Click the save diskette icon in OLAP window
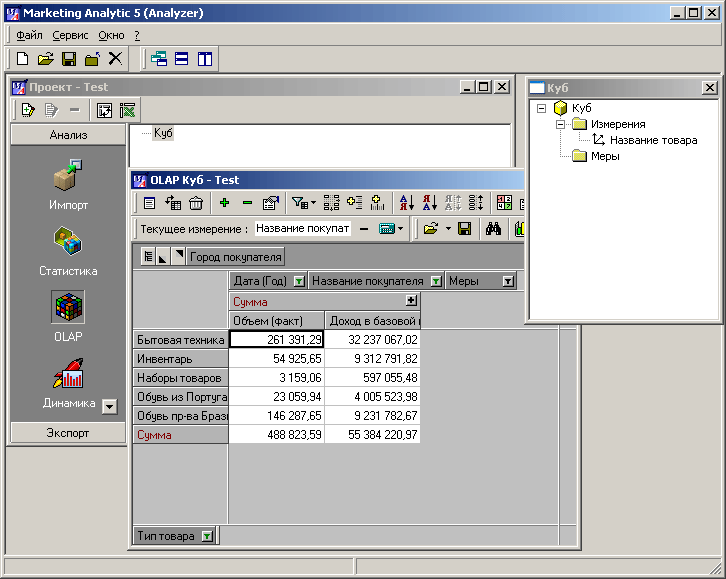The height and width of the screenshot is (579, 726). click(x=464, y=229)
